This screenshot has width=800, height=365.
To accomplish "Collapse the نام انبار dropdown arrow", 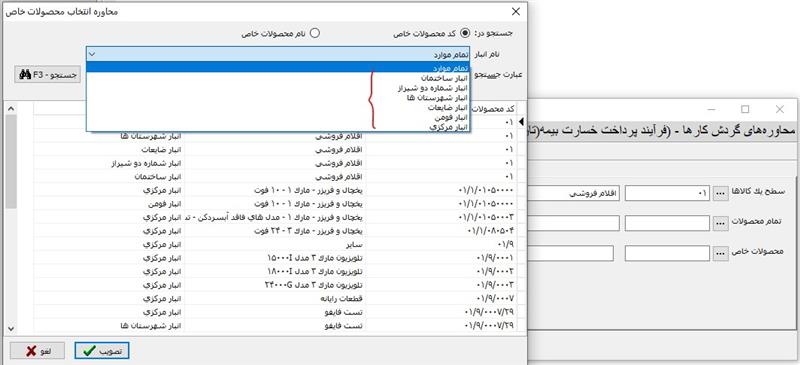I will click(92, 54).
